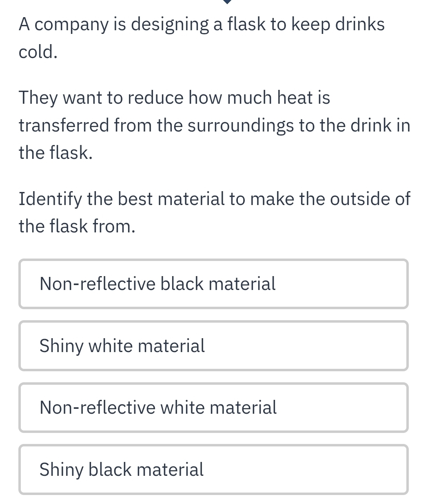Choose the "Shiny white material" option
The width and height of the screenshot is (430, 504).
click(213, 346)
